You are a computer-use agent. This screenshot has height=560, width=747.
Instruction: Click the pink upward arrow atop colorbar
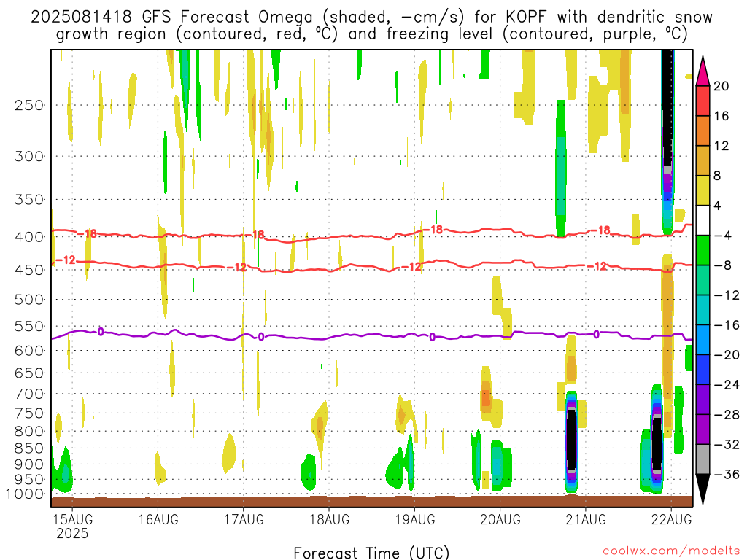pyautogui.click(x=703, y=71)
